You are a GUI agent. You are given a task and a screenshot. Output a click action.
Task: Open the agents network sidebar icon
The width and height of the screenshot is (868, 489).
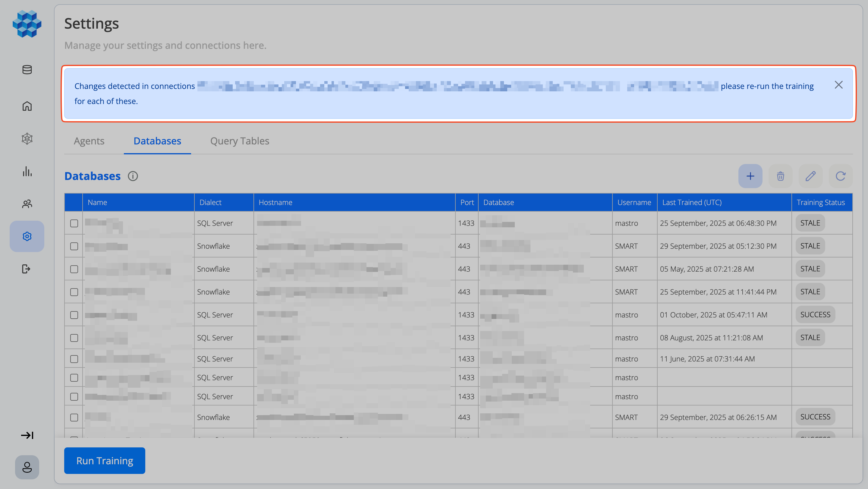[x=27, y=138]
